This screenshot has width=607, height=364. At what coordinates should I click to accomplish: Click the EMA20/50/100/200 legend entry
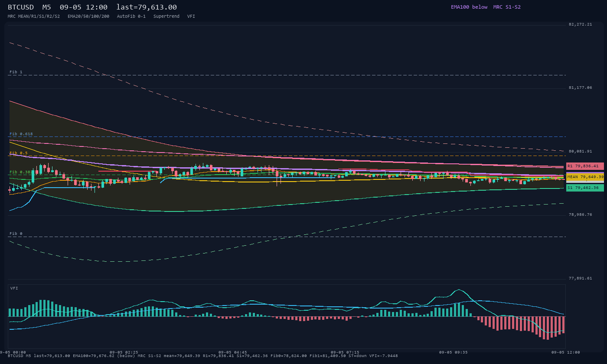point(88,16)
